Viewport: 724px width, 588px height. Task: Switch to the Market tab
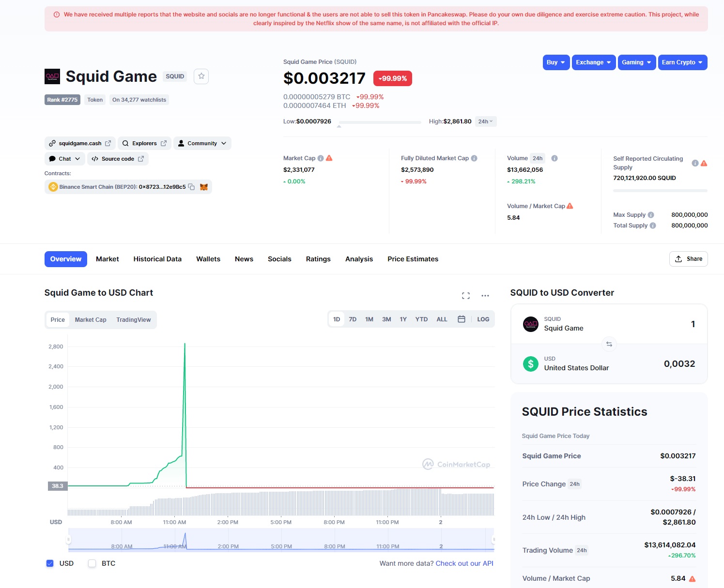pyautogui.click(x=108, y=259)
